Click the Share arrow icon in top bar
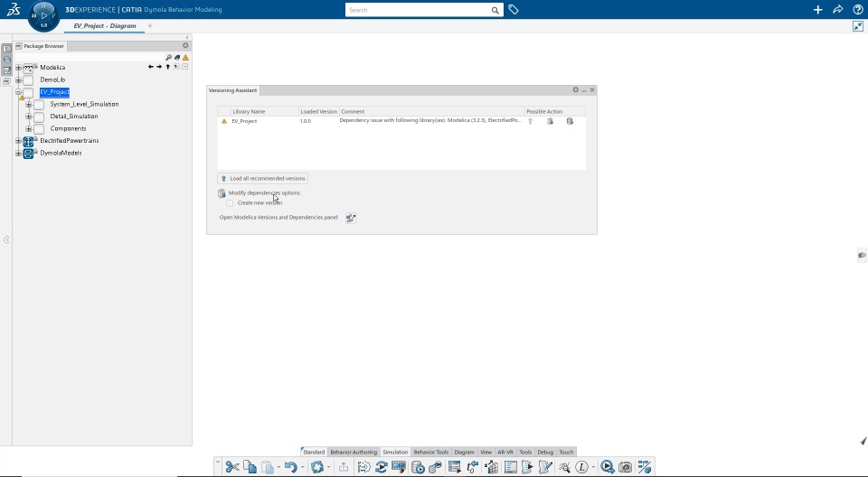Viewport: 868px width, 477px height. (837, 9)
